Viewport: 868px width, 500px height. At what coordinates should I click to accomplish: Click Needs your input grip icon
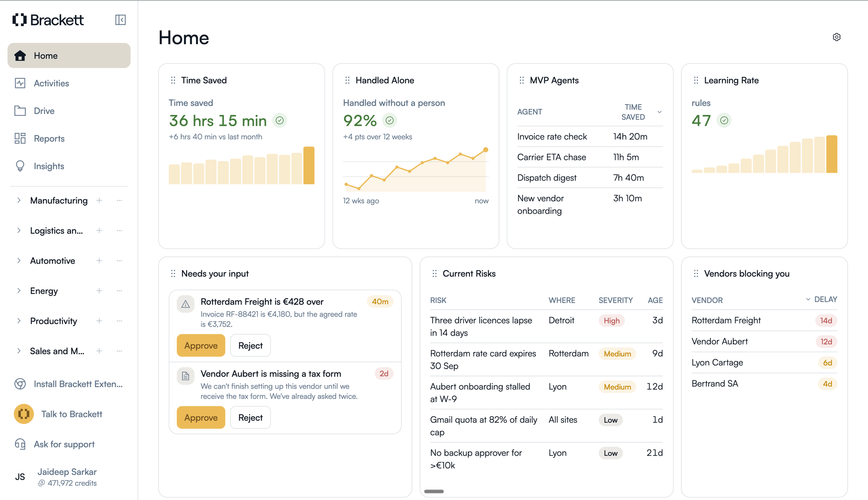tap(173, 274)
